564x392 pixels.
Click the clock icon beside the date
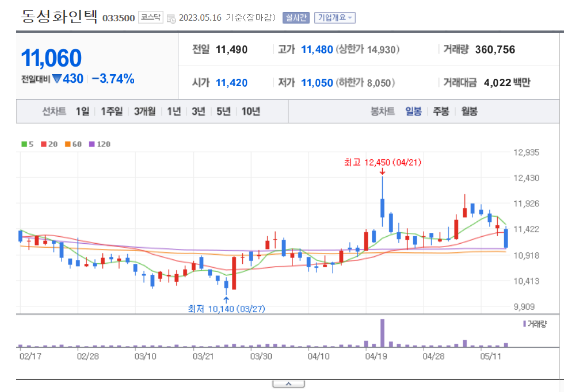click(x=172, y=18)
